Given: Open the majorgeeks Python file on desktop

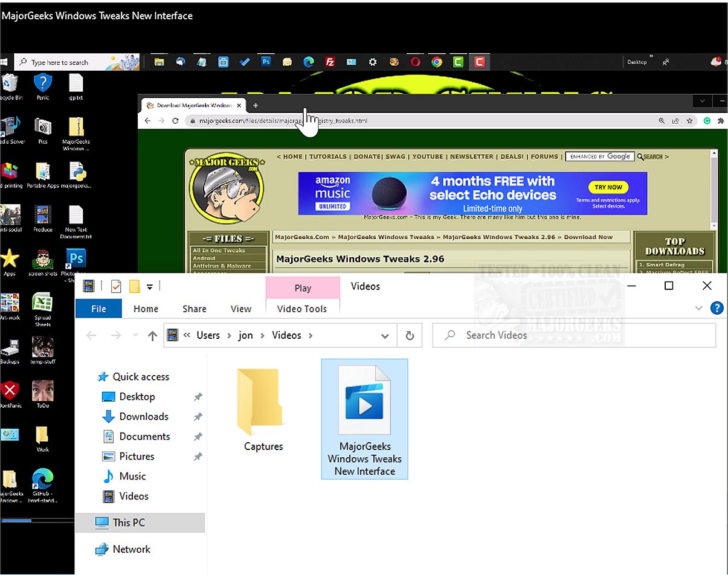Looking at the screenshot, I should (76, 175).
